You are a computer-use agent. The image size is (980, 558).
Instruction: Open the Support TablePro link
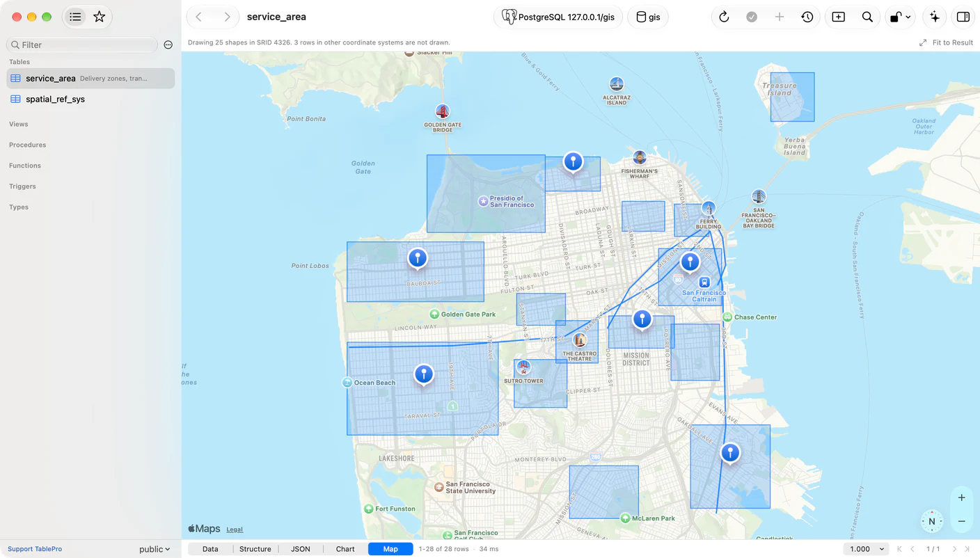pyautogui.click(x=35, y=549)
